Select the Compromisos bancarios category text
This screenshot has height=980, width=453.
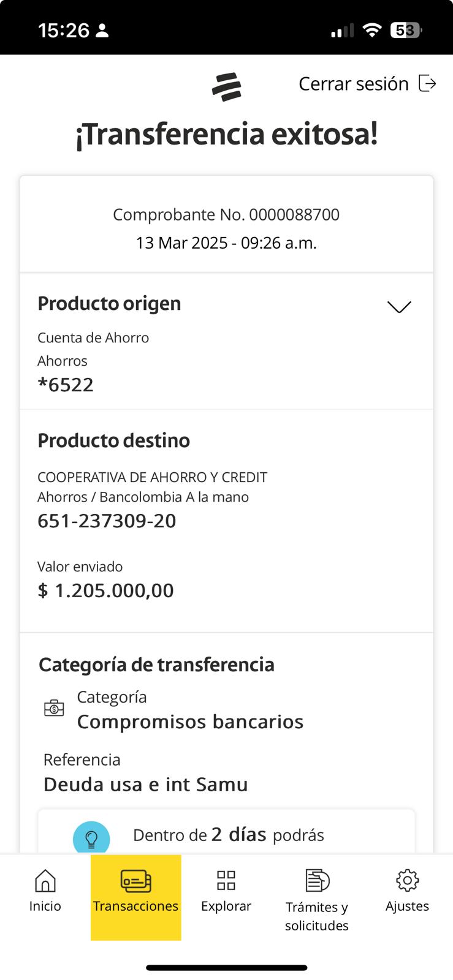click(190, 722)
